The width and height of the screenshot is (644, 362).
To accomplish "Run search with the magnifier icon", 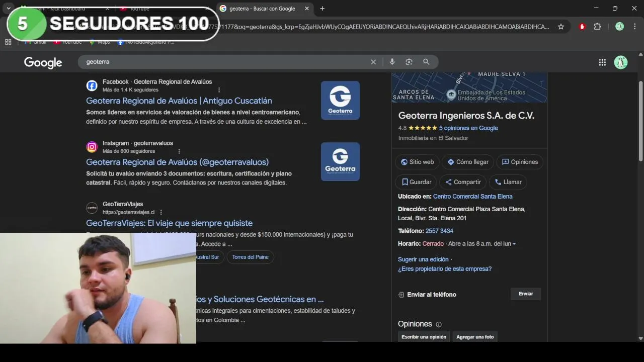I will click(x=426, y=62).
